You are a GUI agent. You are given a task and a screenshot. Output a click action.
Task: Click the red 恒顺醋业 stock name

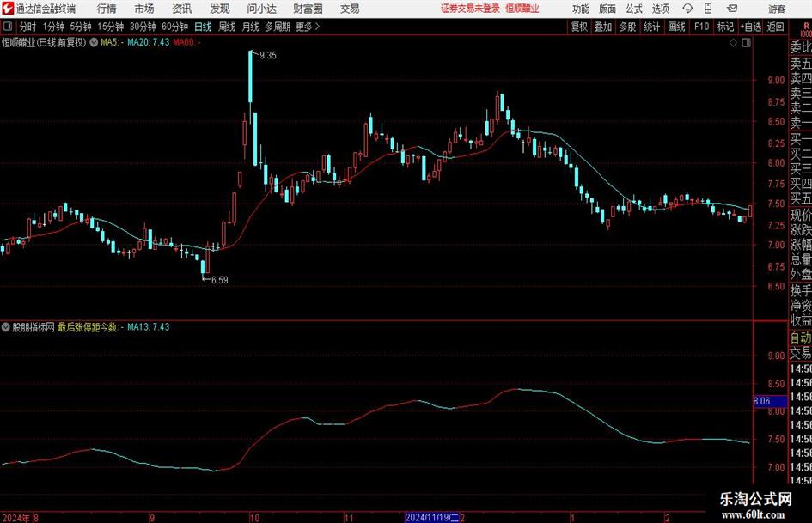pyautogui.click(x=522, y=9)
